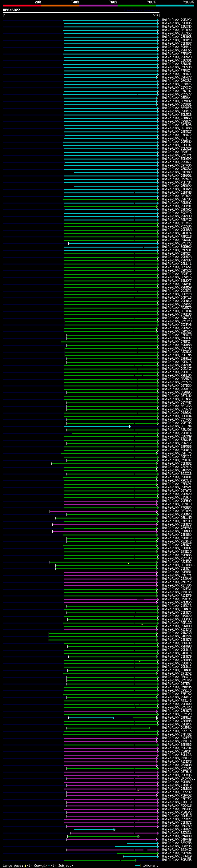Select label UniRef100_B9HHE0
Image resolution: width=197 pixels, height=868 pixels.
tap(176, 538)
